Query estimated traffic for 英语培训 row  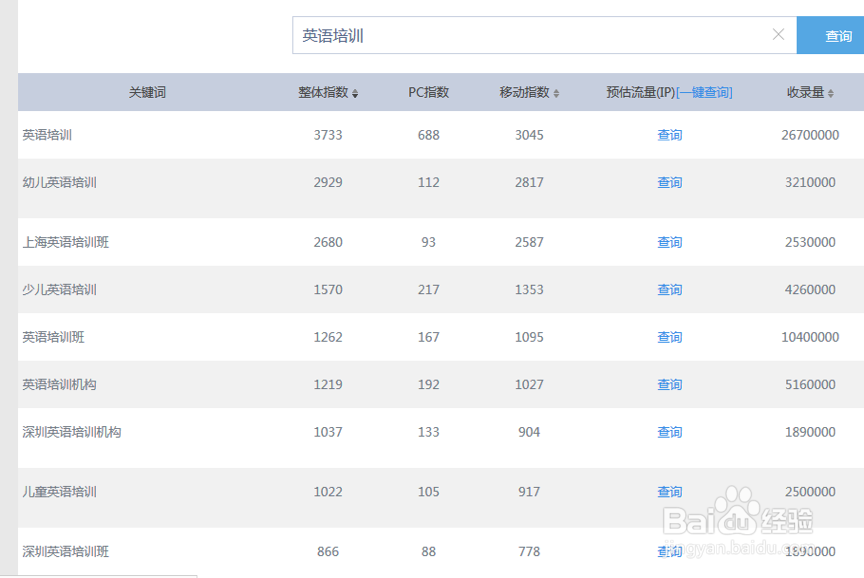point(669,134)
